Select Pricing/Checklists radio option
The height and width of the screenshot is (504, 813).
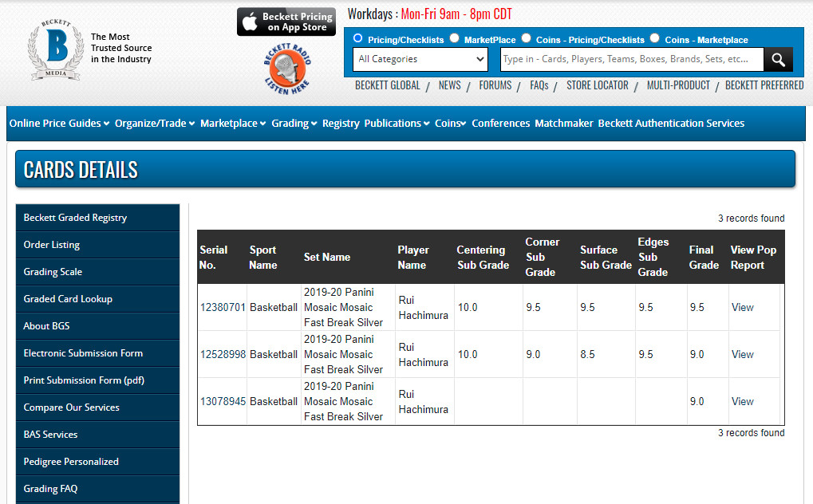coord(357,37)
